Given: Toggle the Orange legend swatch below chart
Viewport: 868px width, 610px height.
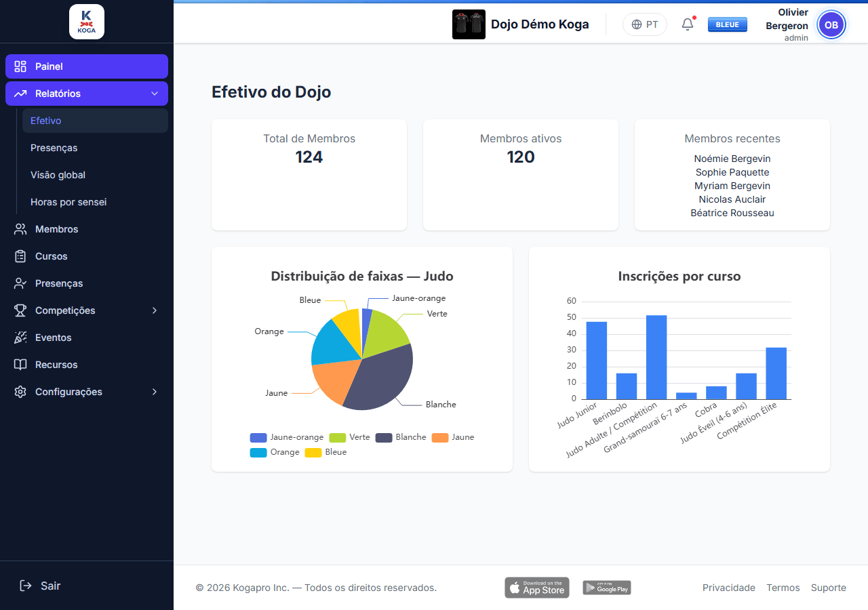Looking at the screenshot, I should coord(258,452).
